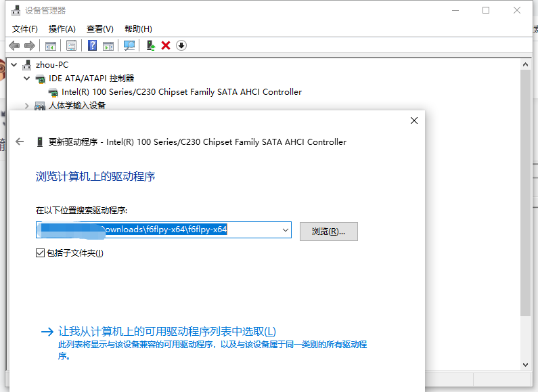Click the device tree vertical scrollbar thumb
The image size is (538, 392).
(x=525, y=192)
